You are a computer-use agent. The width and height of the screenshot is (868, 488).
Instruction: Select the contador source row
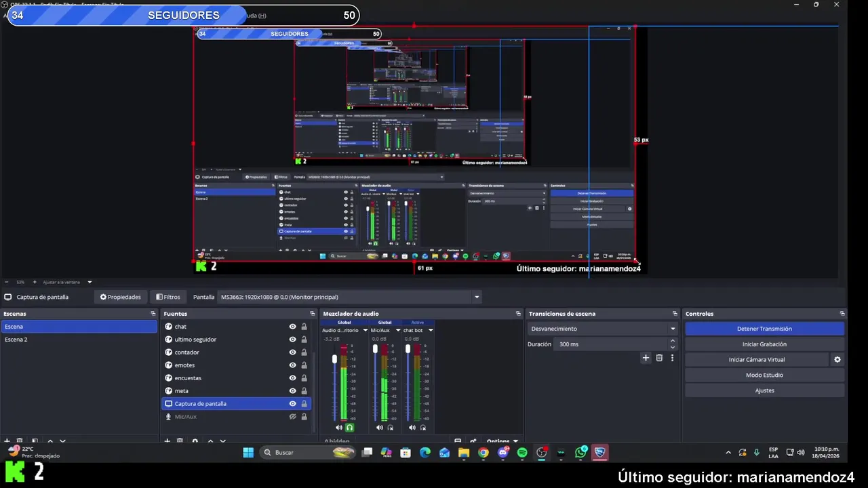click(237, 352)
